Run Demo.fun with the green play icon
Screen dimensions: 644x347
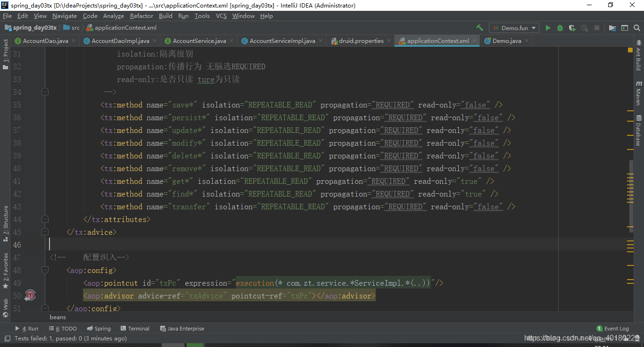[548, 28]
